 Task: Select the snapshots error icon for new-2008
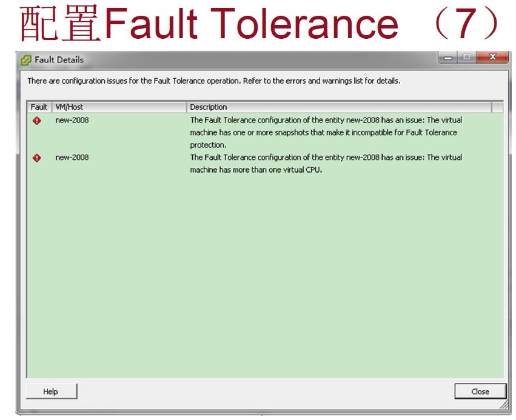pos(37,121)
